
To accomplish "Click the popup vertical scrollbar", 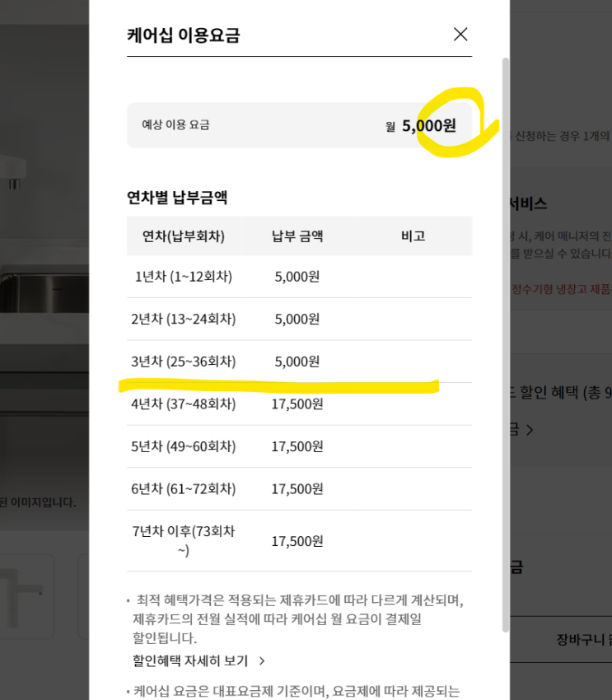I will [506, 344].
